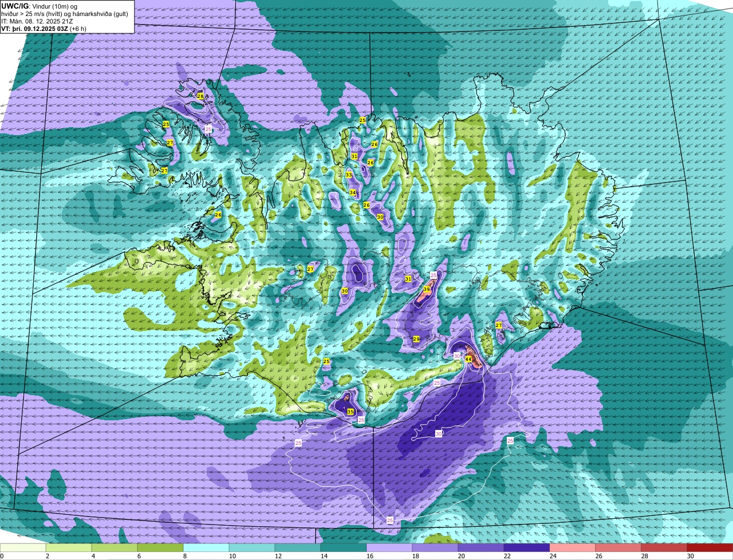Viewport: 733px width, 560px height.
Task: Click the dark red above-30 scale swatch
Action: [x=710, y=548]
